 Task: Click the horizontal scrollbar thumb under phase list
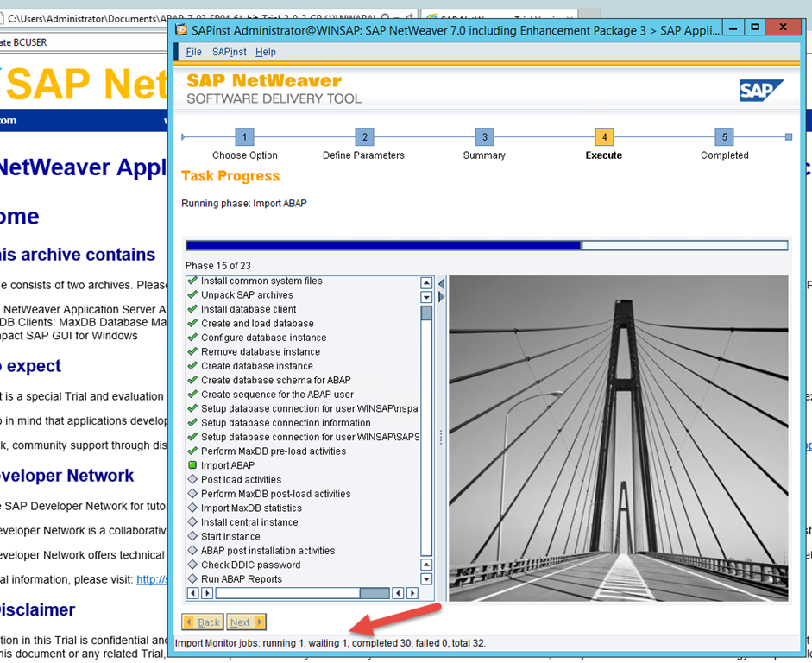pyautogui.click(x=375, y=593)
